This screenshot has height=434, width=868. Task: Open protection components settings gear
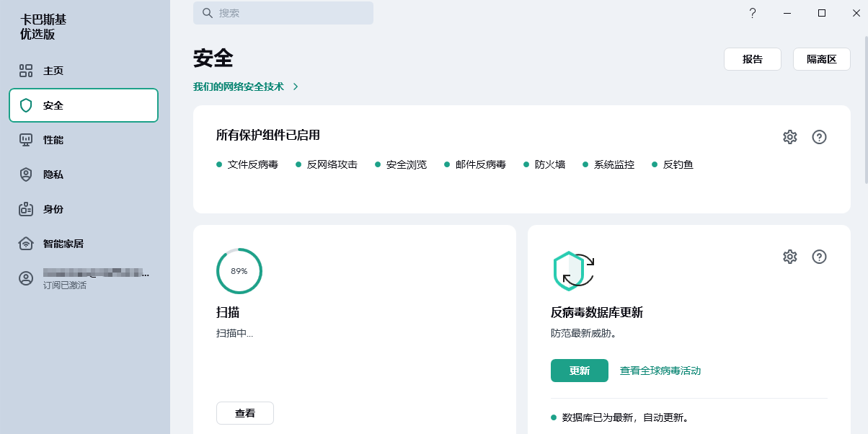click(790, 137)
